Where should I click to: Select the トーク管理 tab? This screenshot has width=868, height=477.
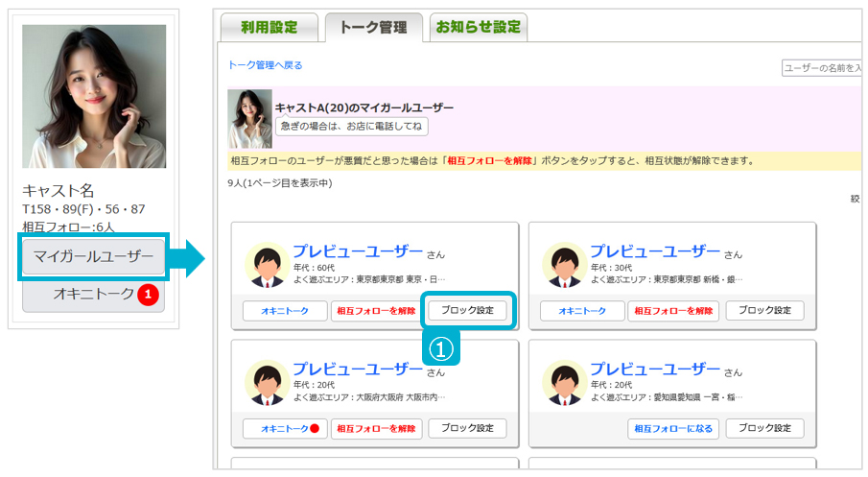[x=373, y=27]
